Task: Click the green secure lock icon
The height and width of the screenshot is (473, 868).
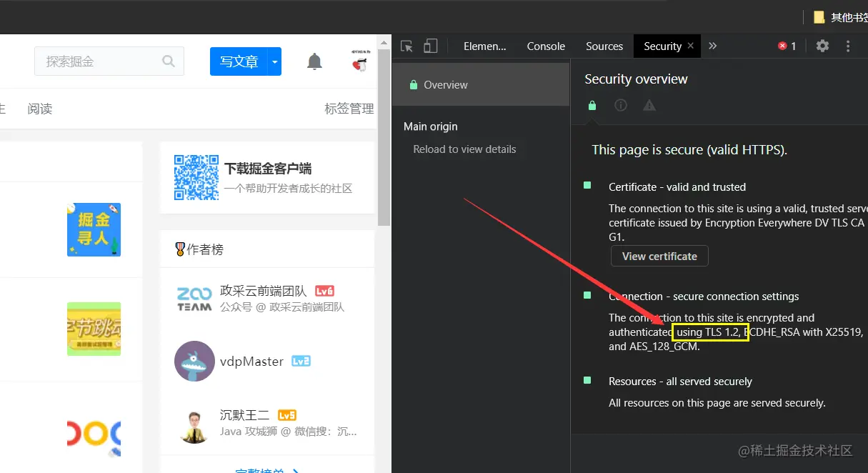Action: coord(592,105)
